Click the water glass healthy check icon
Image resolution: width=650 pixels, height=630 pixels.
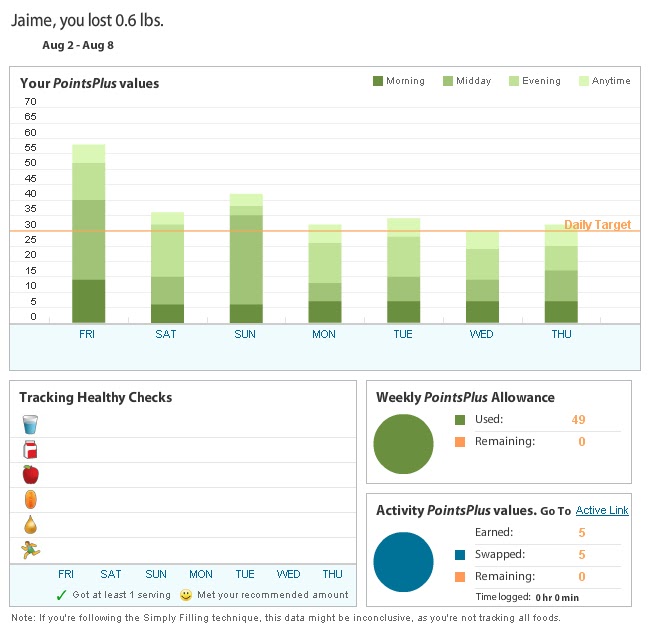click(30, 424)
